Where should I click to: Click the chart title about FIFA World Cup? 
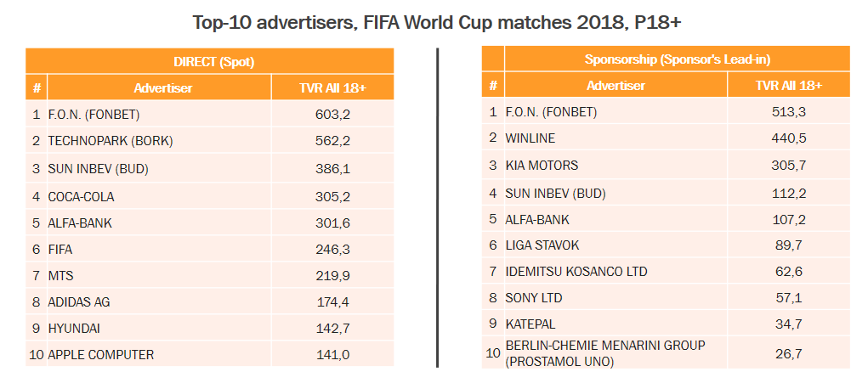tap(434, 21)
